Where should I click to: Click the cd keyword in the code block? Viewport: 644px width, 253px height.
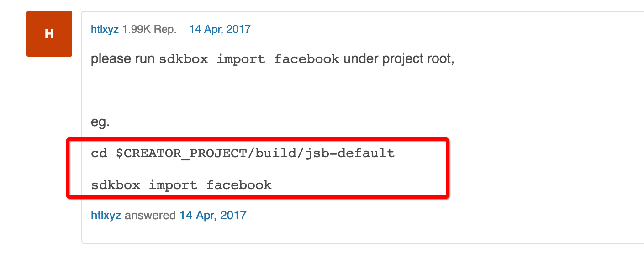coord(99,153)
